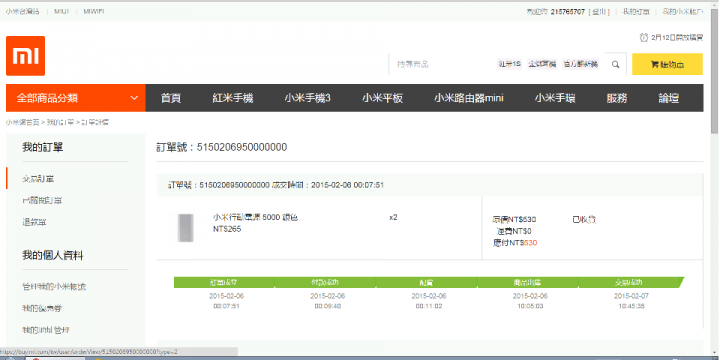720x360 pixels.
Task: Click the 原價NT$530 line
Action: coord(514,219)
